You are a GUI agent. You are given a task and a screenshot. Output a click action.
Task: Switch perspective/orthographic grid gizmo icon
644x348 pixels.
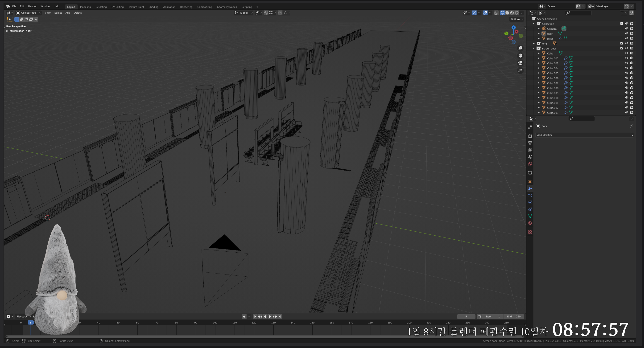[x=520, y=70]
